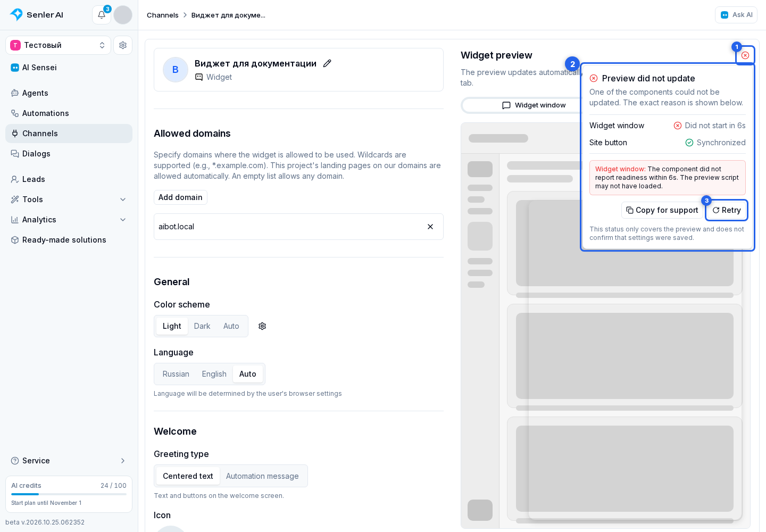The height and width of the screenshot is (532, 766).
Task: Click 'Did not start in 6s' status
Action: click(710, 126)
